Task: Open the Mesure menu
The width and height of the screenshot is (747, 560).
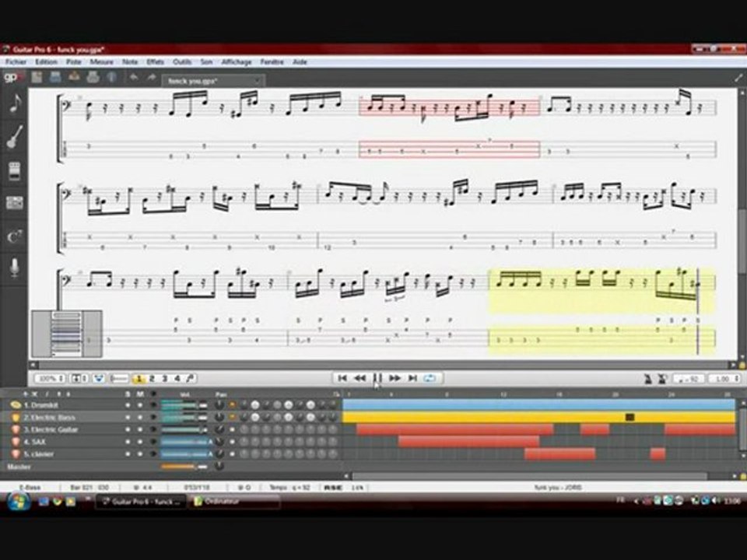Action: coord(101,62)
